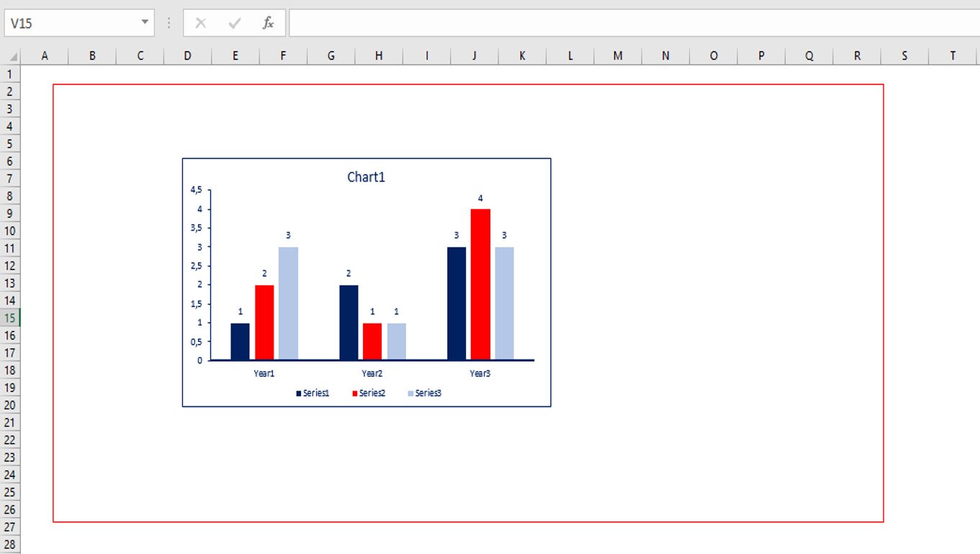Select row header 15
This screenshot has width=980, height=554.
coord(10,318)
